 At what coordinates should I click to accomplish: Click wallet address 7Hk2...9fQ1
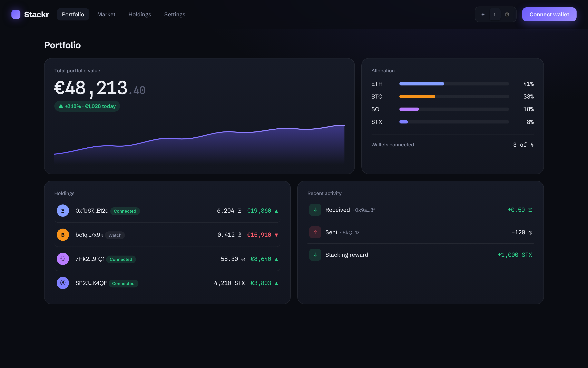click(90, 259)
